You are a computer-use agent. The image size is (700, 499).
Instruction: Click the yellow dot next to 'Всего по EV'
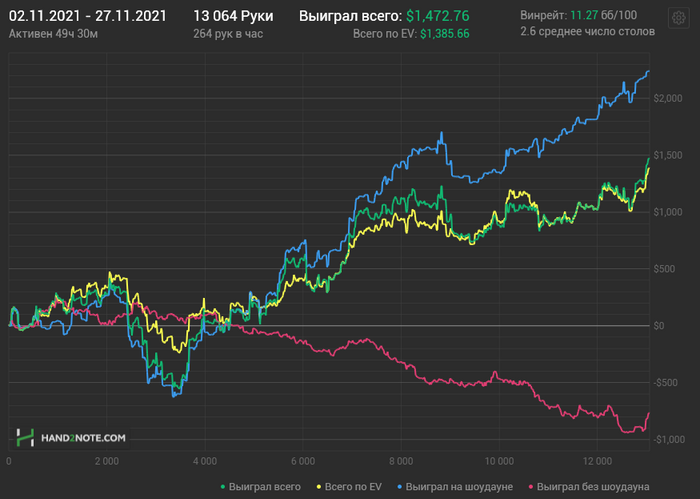point(319,487)
